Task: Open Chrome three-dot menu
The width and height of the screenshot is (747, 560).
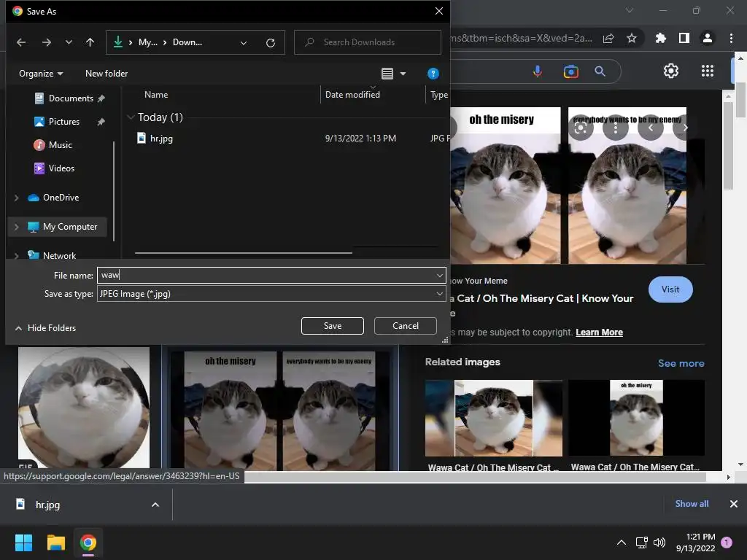Action: click(731, 38)
